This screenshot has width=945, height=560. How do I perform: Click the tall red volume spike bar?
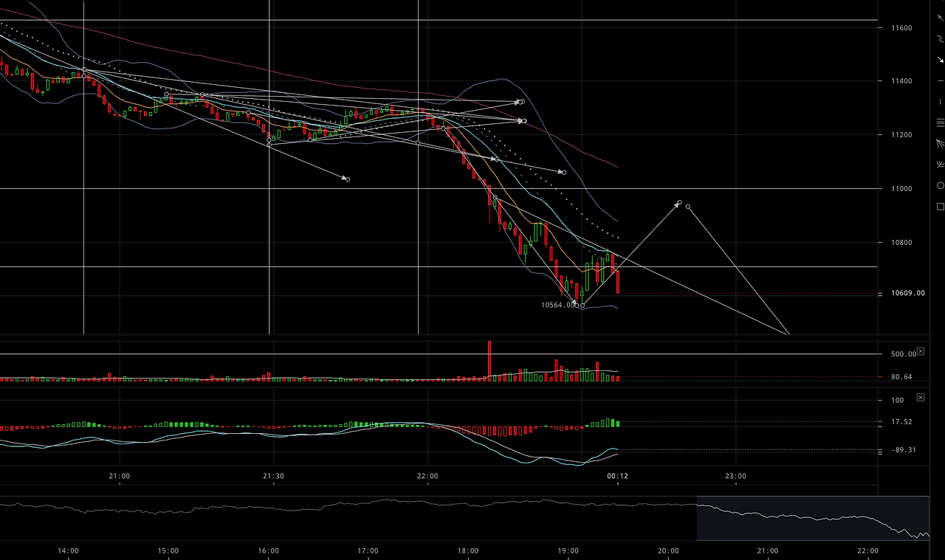(489, 361)
